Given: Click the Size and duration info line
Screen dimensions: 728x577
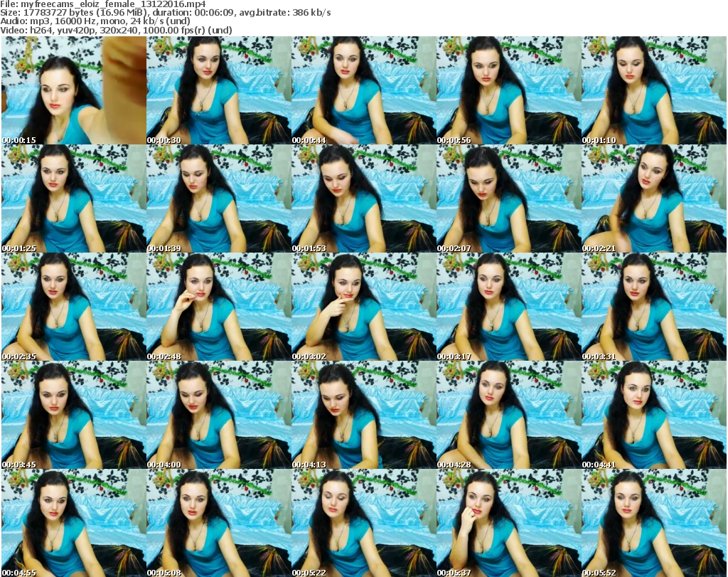Looking at the screenshot, I should (x=165, y=13).
